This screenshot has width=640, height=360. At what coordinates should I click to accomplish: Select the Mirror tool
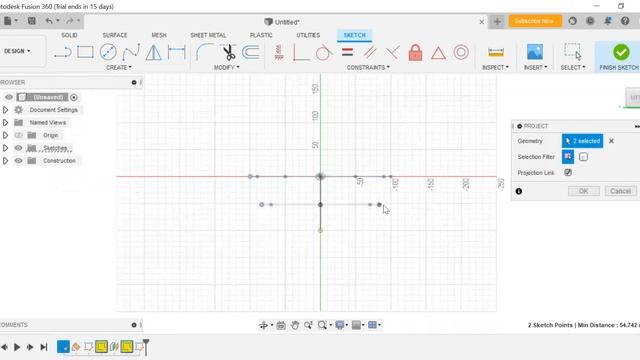click(x=154, y=52)
